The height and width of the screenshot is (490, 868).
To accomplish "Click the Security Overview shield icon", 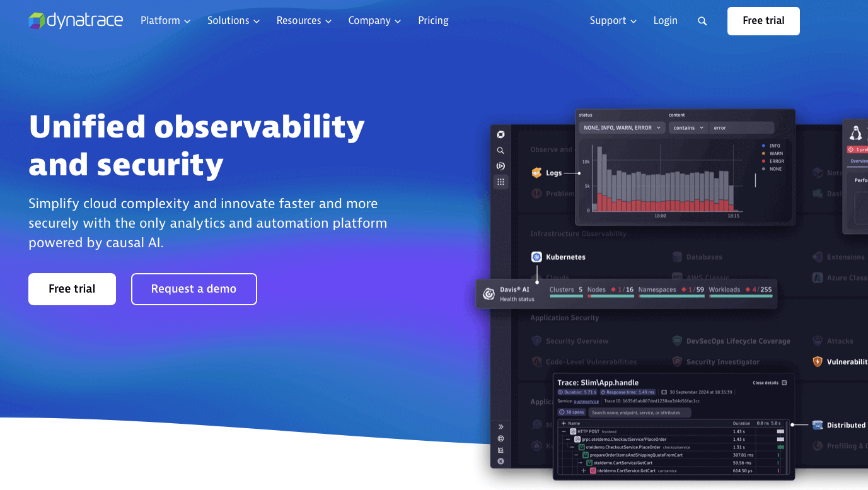I will (536, 341).
